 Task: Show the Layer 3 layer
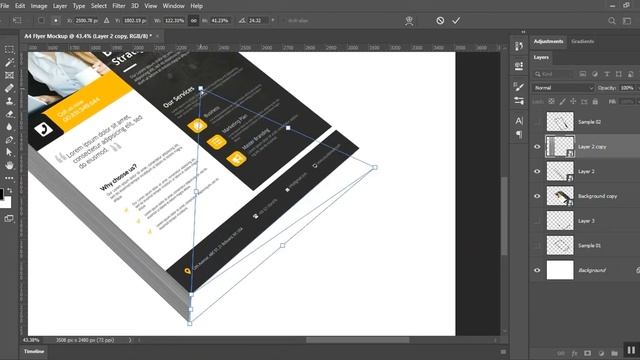tap(537, 221)
